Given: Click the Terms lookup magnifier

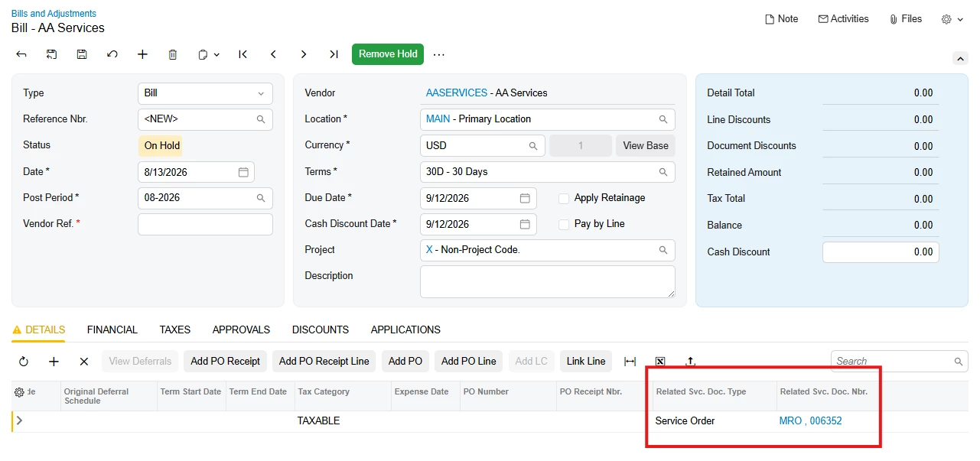Looking at the screenshot, I should click(x=663, y=172).
